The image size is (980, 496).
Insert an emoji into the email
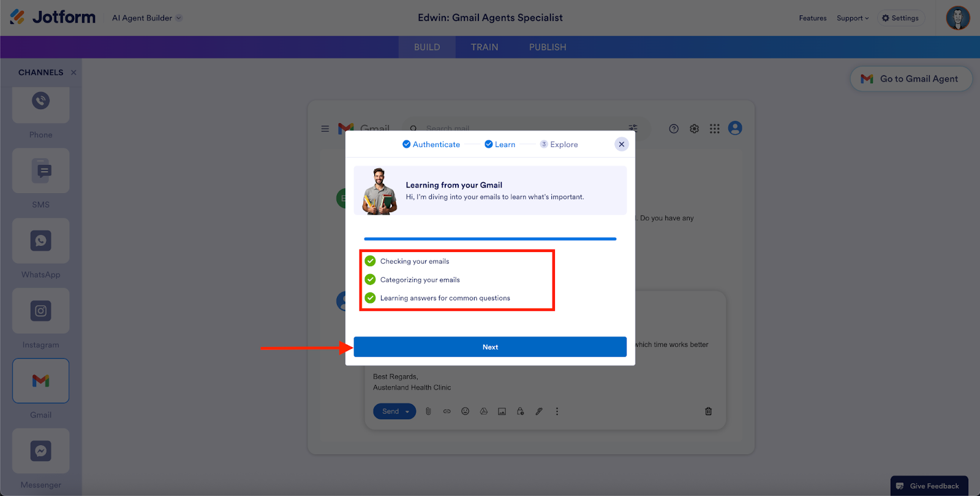pos(466,411)
